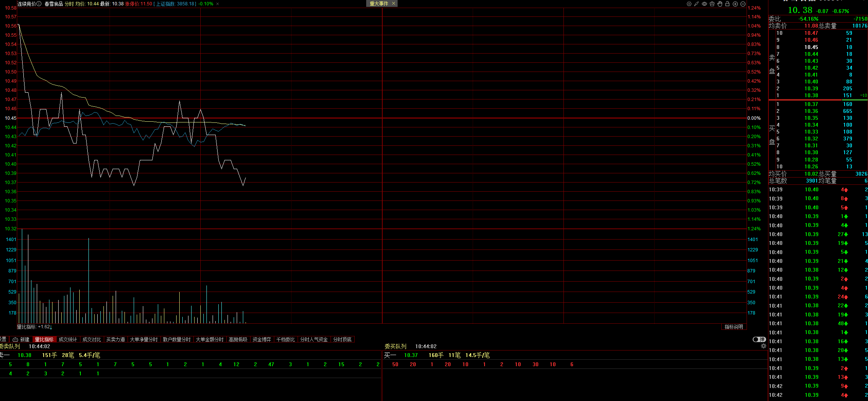Click the 连续竞价 label
868x401 pixels.
click(x=26, y=4)
